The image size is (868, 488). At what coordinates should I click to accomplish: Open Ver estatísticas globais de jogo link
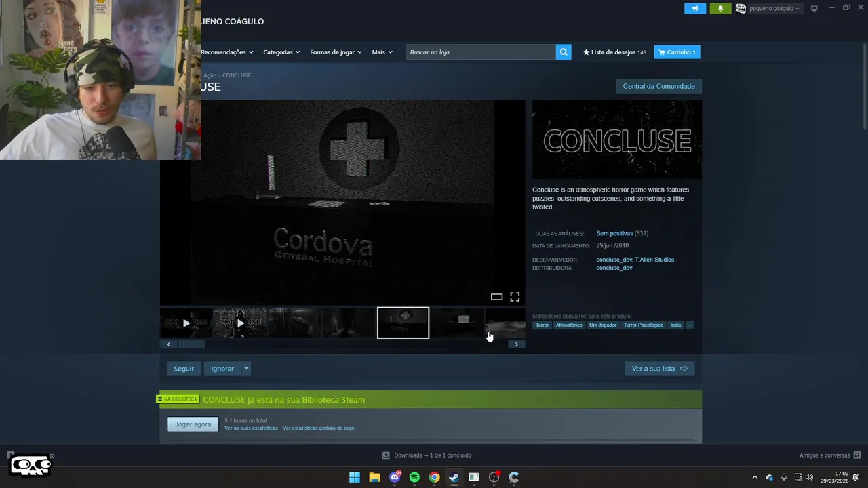(318, 428)
